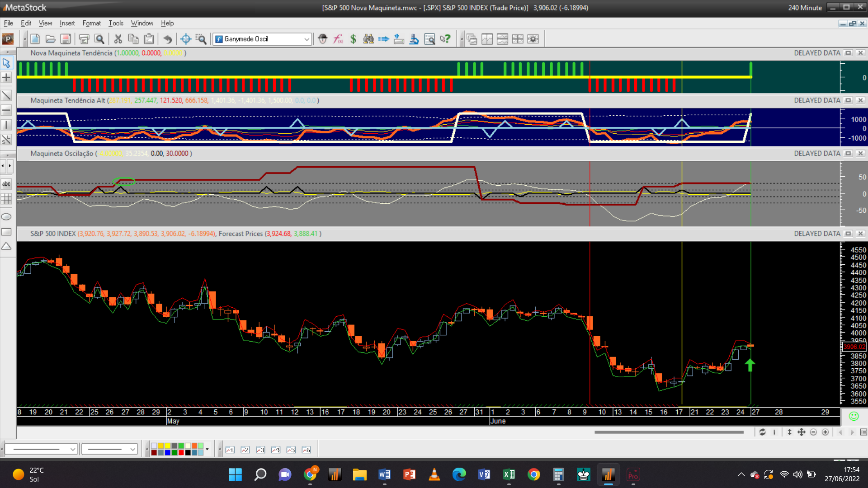The height and width of the screenshot is (488, 868).
Task: Click the abc text annotation tool
Action: 6,184
